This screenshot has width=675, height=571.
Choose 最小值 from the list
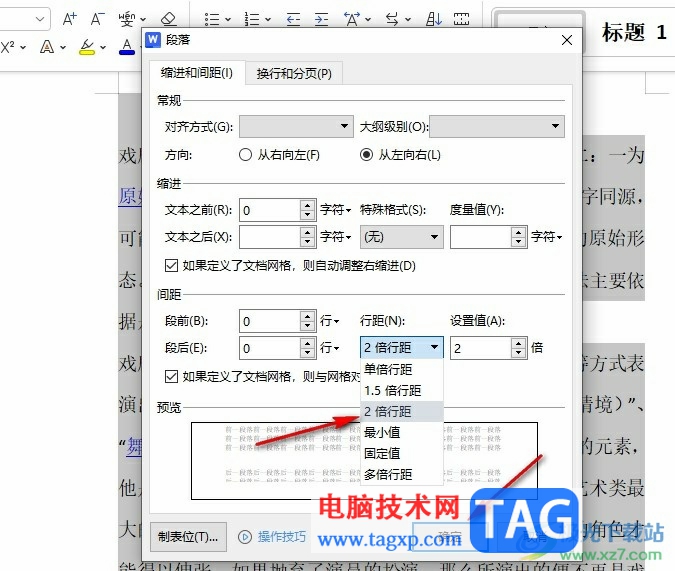click(402, 432)
